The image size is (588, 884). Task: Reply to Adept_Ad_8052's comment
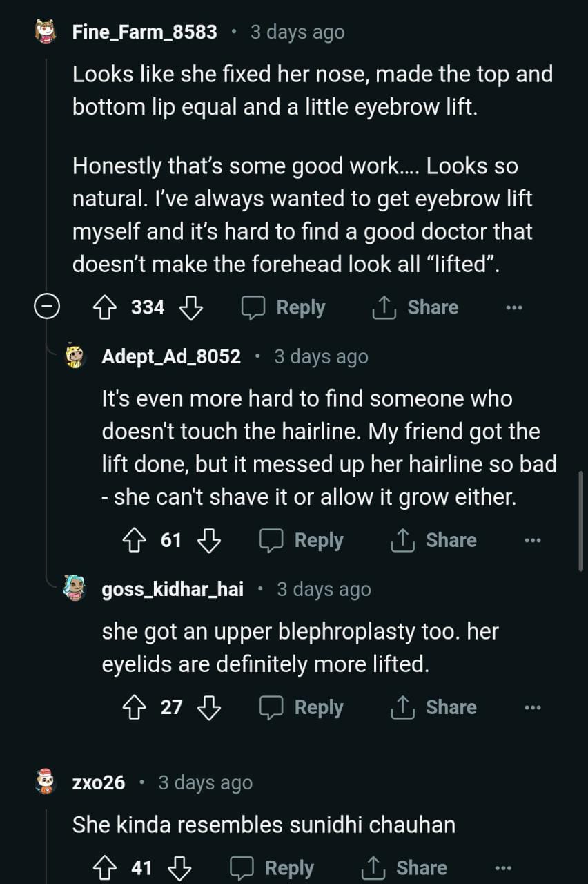click(302, 541)
